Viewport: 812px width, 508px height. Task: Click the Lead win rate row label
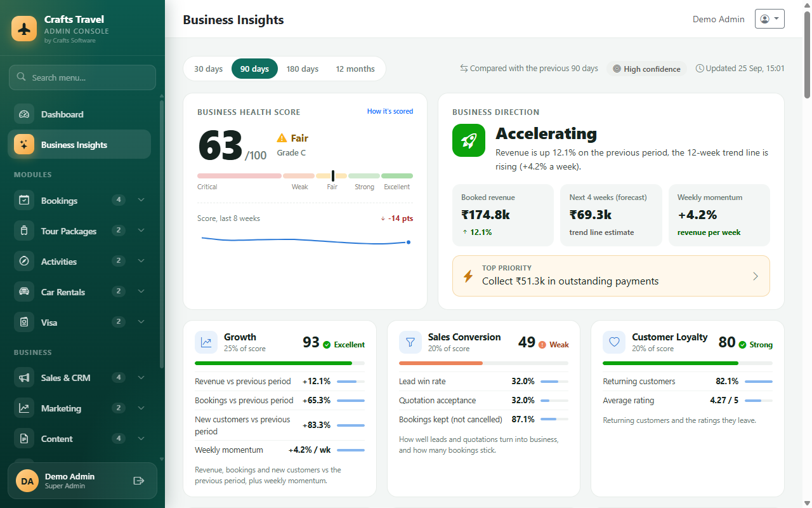(422, 382)
